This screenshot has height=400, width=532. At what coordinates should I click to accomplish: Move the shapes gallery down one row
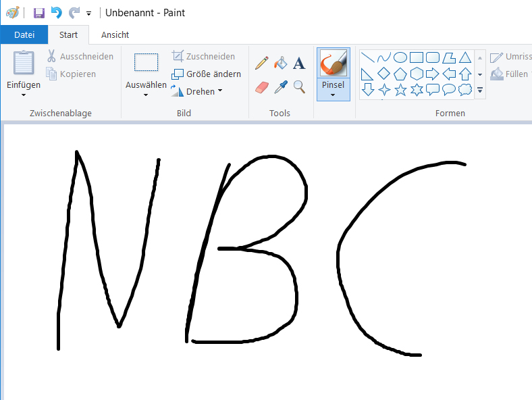coord(480,74)
